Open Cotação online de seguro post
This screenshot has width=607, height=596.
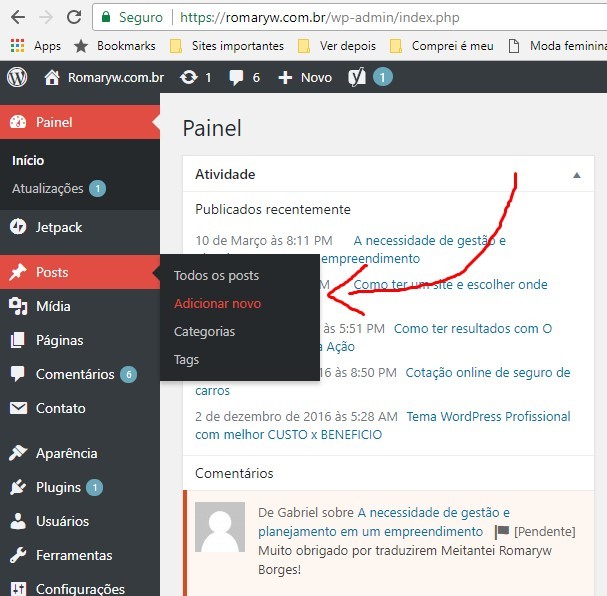[x=488, y=373]
